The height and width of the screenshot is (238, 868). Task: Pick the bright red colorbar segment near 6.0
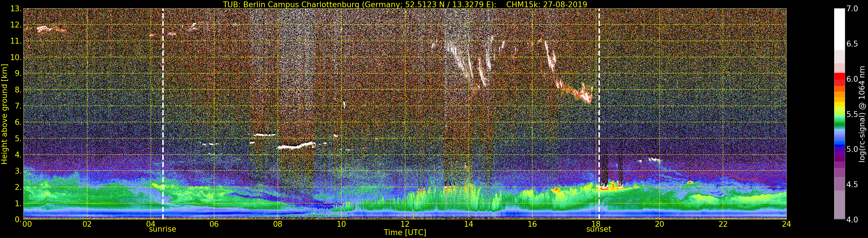839,77
